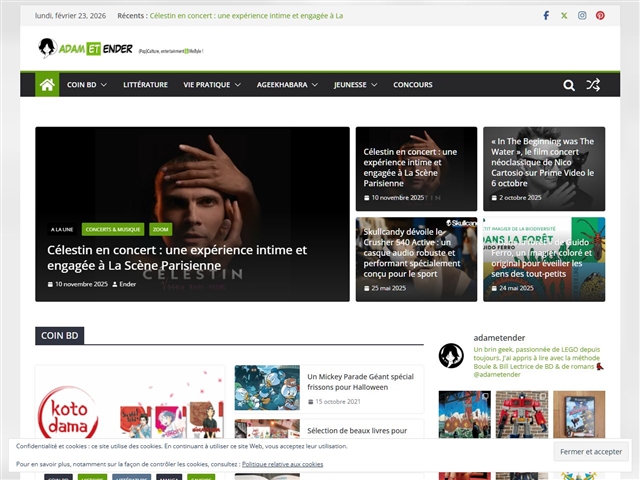640x480 pixels.
Task: Expand the VIE PRATIQUE menu dropdown
Action: pos(212,85)
